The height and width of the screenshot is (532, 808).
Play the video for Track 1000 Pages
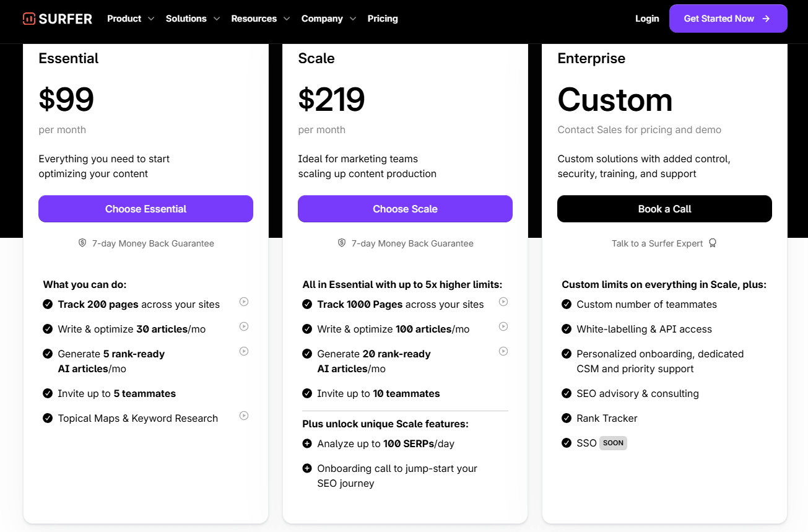(503, 302)
